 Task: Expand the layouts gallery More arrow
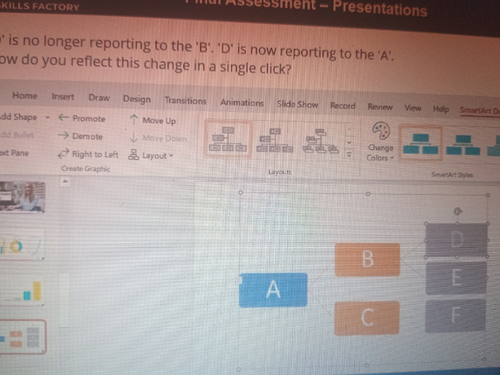click(349, 154)
